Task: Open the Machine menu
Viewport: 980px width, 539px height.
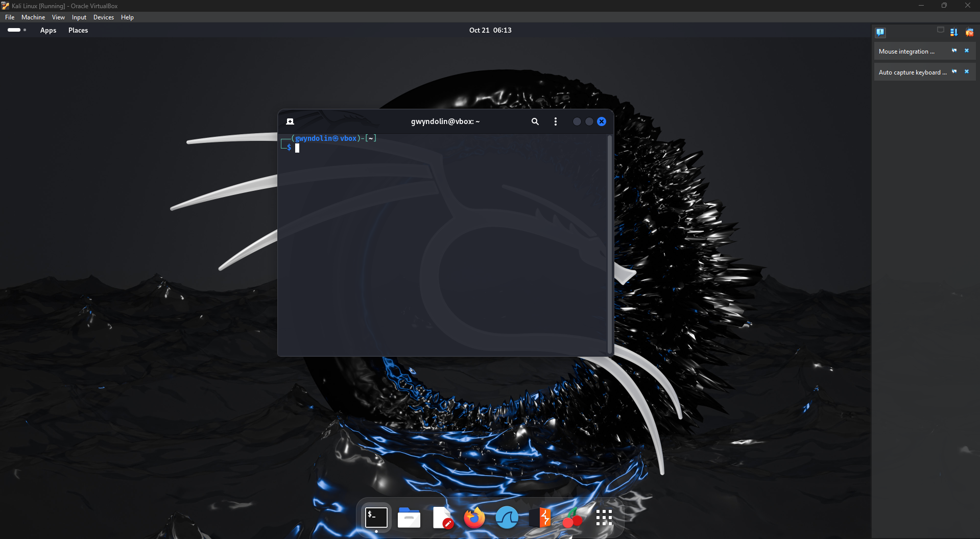Action: (x=33, y=17)
